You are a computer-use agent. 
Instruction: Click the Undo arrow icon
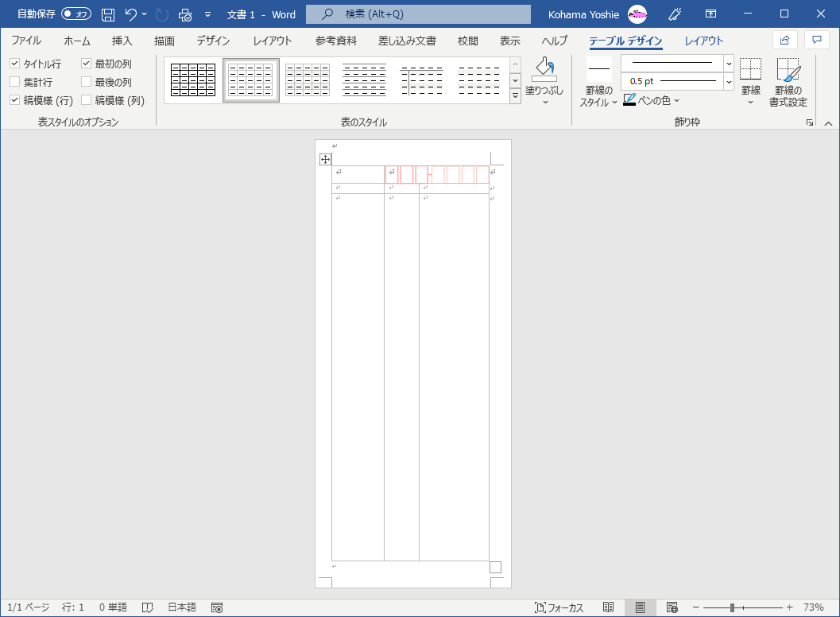click(x=131, y=14)
